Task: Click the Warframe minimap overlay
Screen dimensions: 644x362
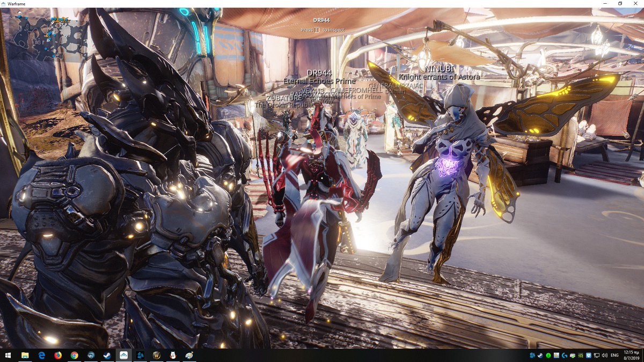Action: (x=50, y=38)
